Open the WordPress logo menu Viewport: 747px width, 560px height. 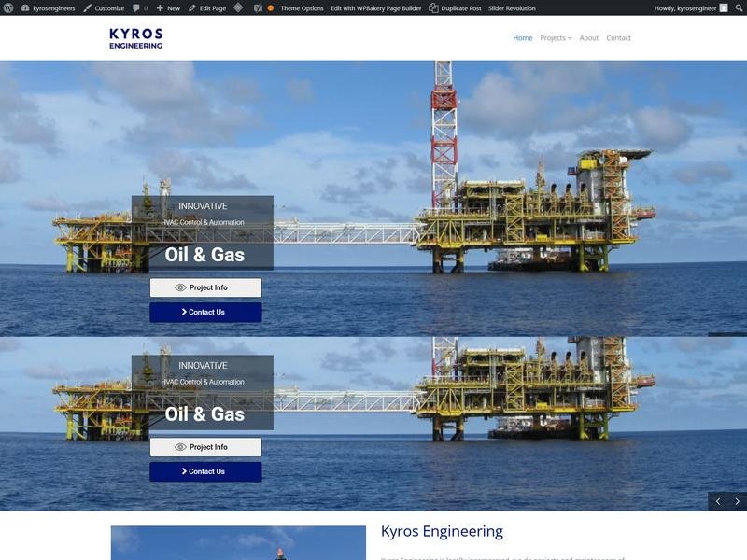tap(8, 8)
